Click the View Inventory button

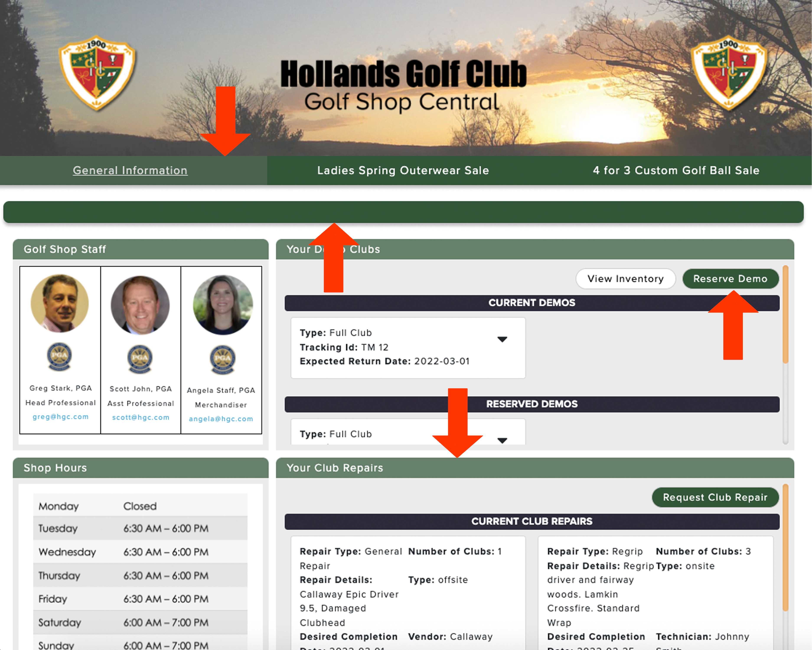click(x=626, y=278)
